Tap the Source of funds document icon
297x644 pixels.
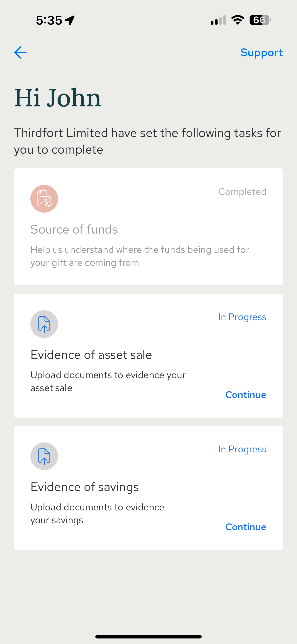[x=44, y=199]
